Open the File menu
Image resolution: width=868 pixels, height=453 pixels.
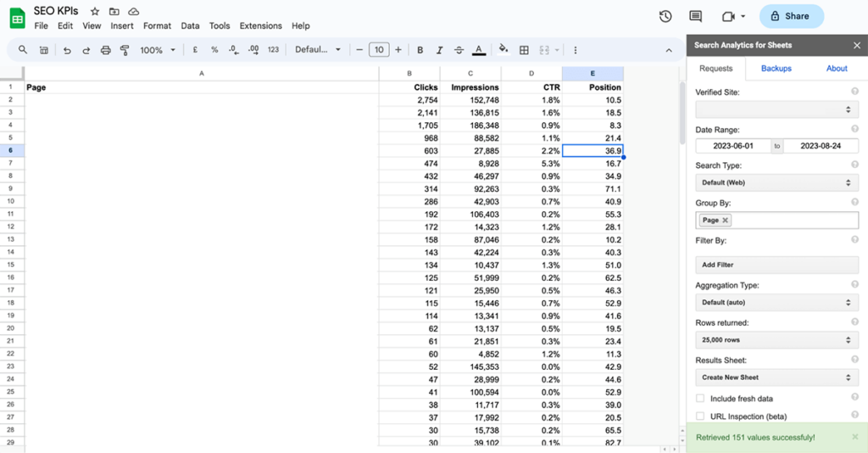pyautogui.click(x=41, y=26)
